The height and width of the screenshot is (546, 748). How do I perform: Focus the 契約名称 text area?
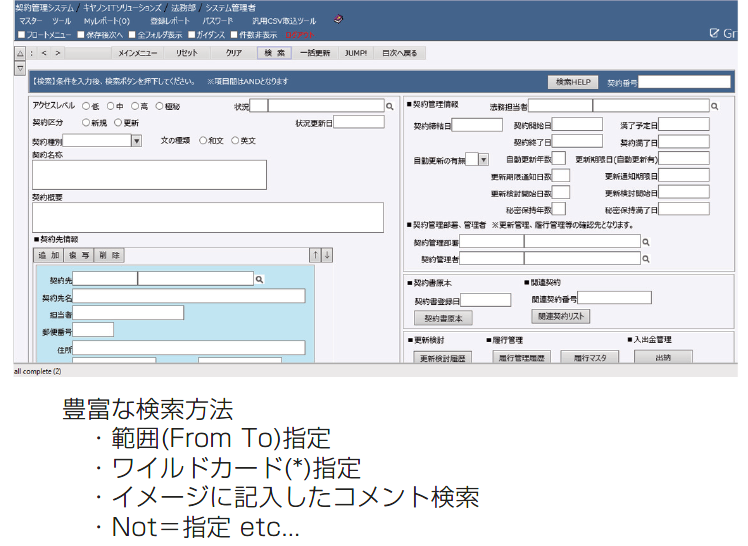coord(149,175)
